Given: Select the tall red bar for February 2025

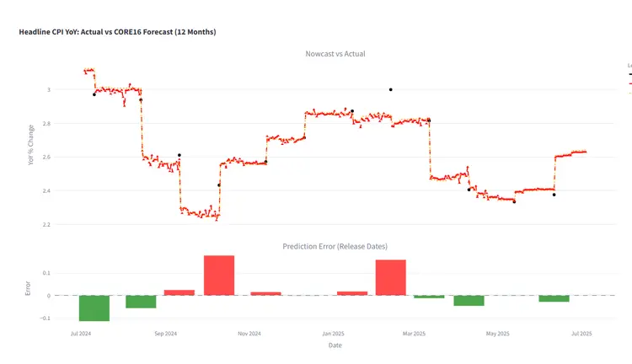Looking at the screenshot, I should (x=390, y=277).
